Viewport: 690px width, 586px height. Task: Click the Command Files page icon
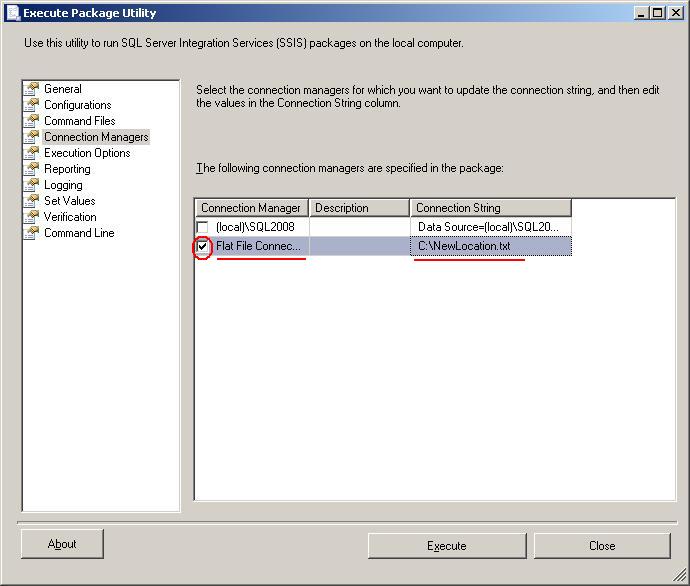pos(32,121)
